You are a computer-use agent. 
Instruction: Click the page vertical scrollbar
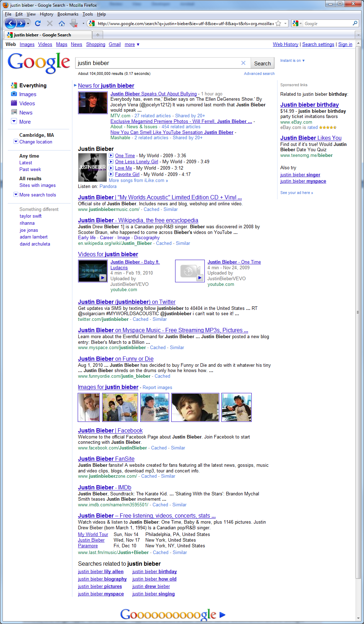tap(358, 312)
